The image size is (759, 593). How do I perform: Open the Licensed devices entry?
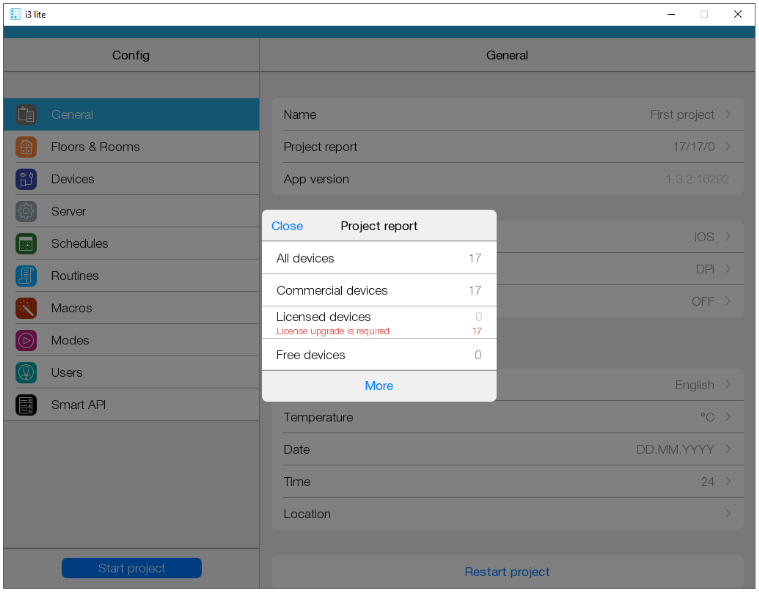pyautogui.click(x=379, y=322)
